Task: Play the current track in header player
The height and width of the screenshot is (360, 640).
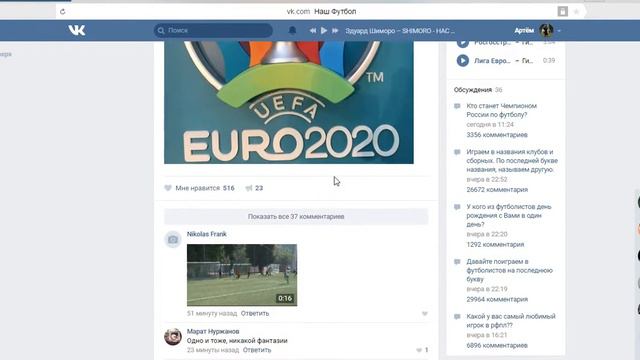Action: [x=324, y=31]
